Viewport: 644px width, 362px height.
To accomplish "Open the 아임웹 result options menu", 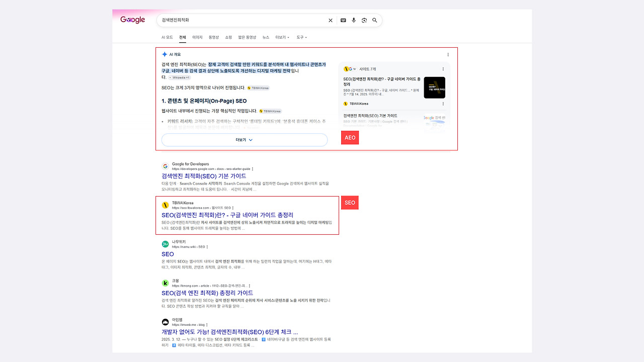I will 207,325.
